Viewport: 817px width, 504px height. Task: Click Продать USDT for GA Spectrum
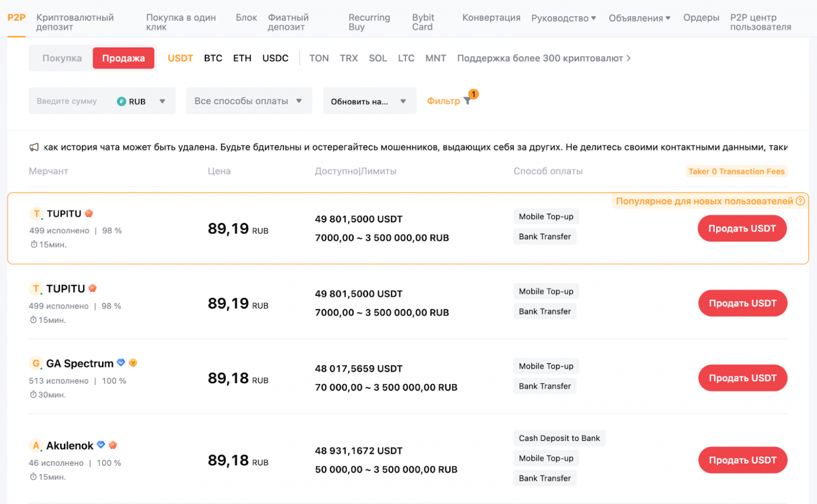click(742, 377)
